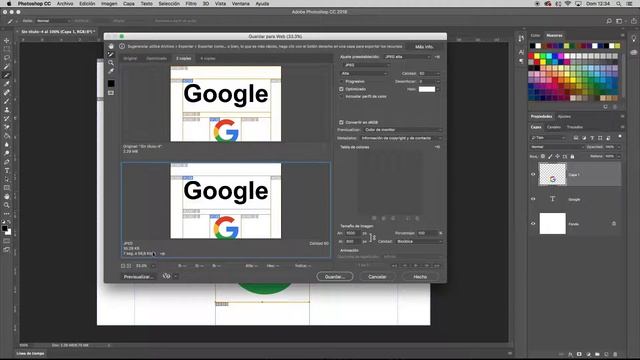This screenshot has height=360, width=640.
Task: Click the browser preview icon next to Previsualizar
Action: click(167, 276)
